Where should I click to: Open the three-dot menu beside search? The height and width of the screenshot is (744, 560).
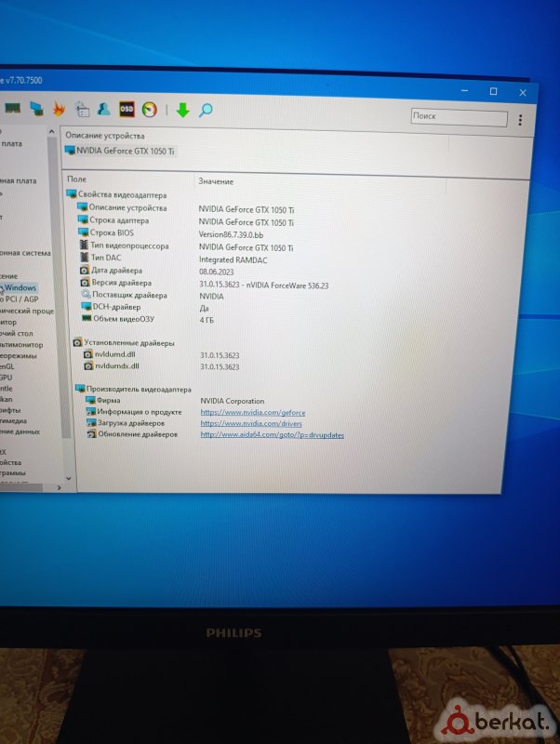click(520, 120)
